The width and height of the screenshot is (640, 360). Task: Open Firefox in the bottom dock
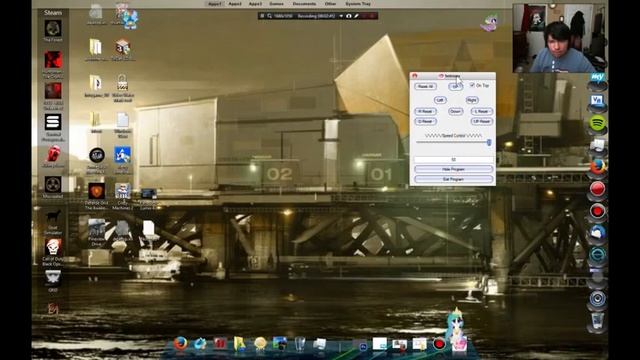pos(180,344)
